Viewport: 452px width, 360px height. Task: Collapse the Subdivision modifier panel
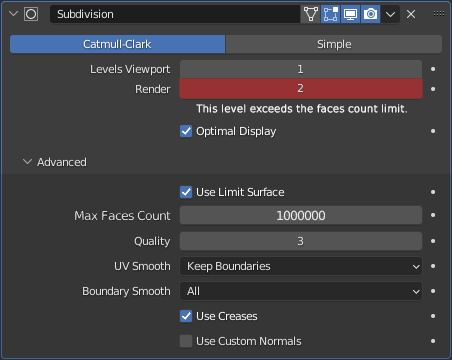[x=13, y=14]
